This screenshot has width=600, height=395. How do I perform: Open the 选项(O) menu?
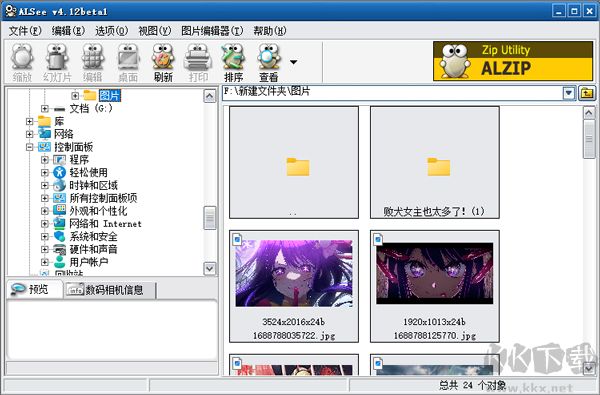click(x=111, y=31)
